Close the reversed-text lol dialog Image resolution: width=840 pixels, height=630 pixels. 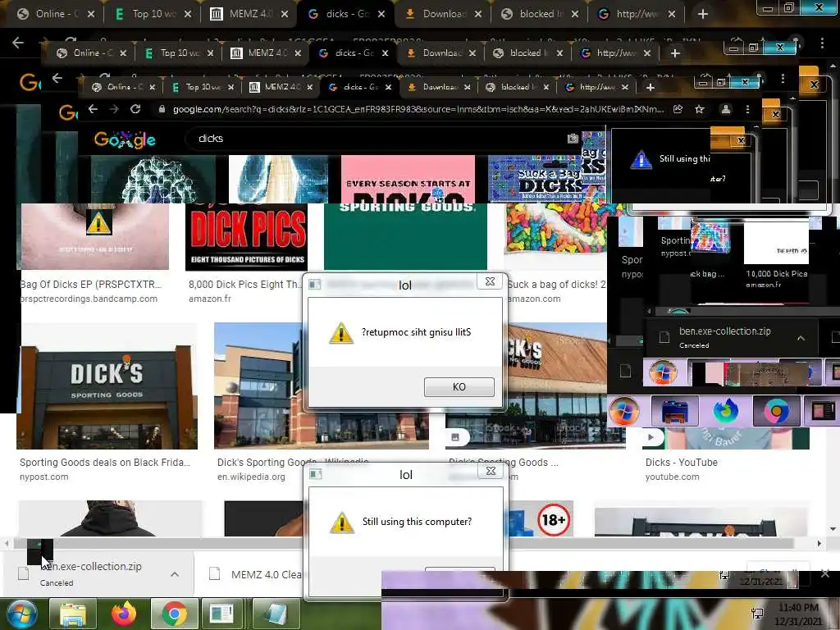point(490,282)
